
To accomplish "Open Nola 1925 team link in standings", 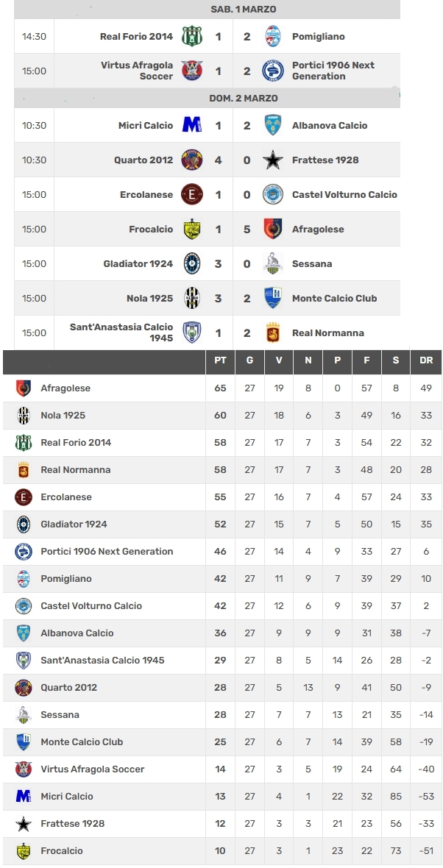I will [x=63, y=415].
